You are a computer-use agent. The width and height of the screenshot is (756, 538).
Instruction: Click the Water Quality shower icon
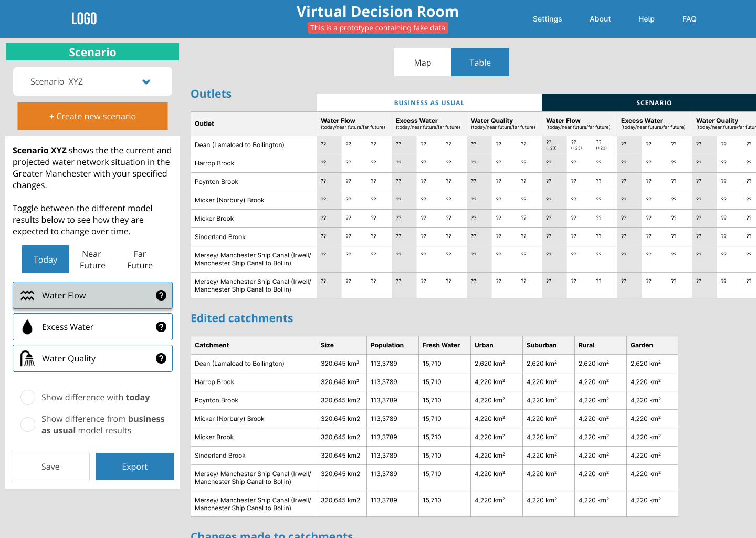[27, 358]
